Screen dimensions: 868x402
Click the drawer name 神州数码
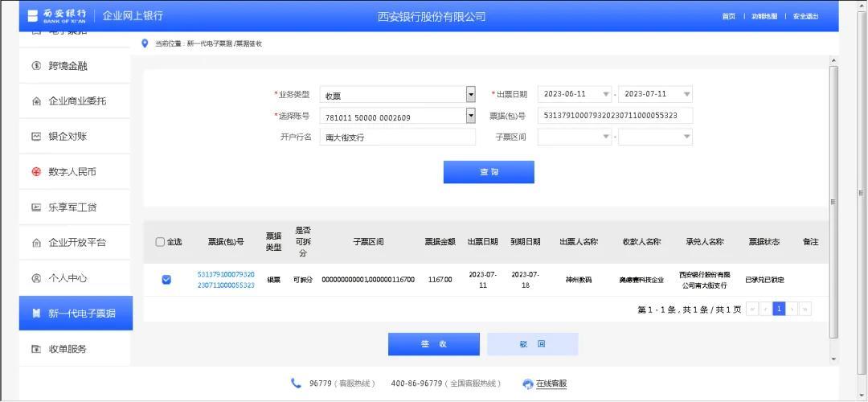pos(579,280)
